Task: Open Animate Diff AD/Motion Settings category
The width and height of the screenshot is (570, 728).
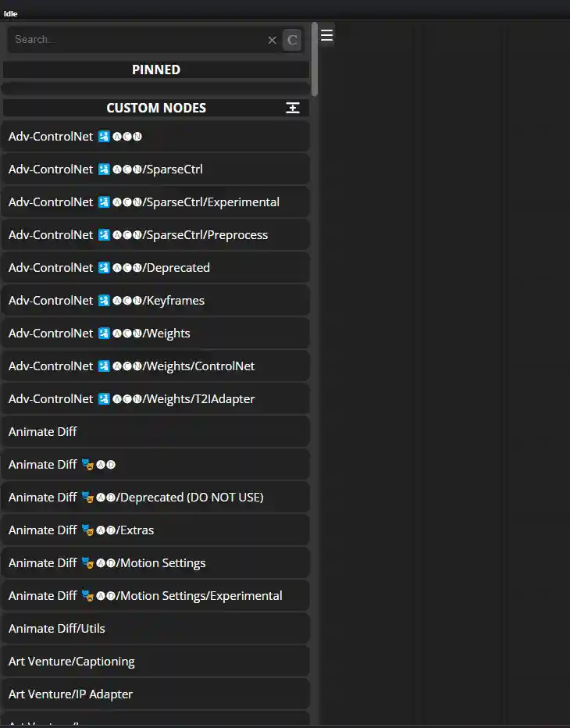Action: (155, 563)
